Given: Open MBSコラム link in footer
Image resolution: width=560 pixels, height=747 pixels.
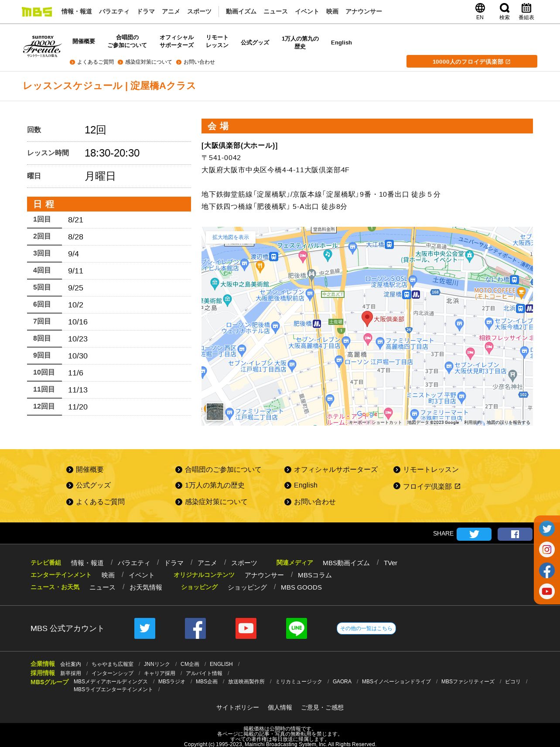Looking at the screenshot, I should [x=315, y=575].
